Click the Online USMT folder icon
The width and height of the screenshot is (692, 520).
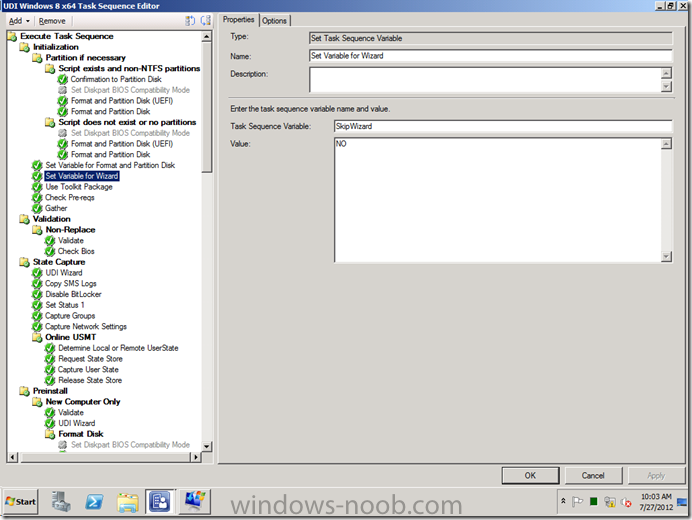tap(37, 337)
